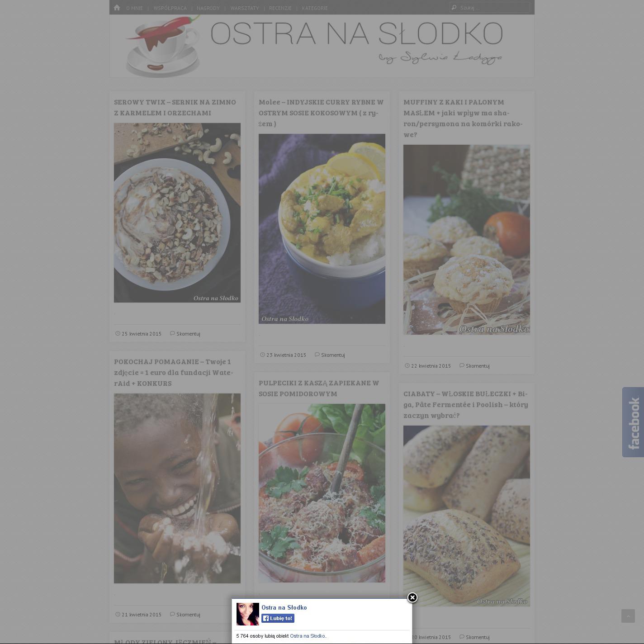Click the Ostra na Słodko profile photo

[248, 614]
